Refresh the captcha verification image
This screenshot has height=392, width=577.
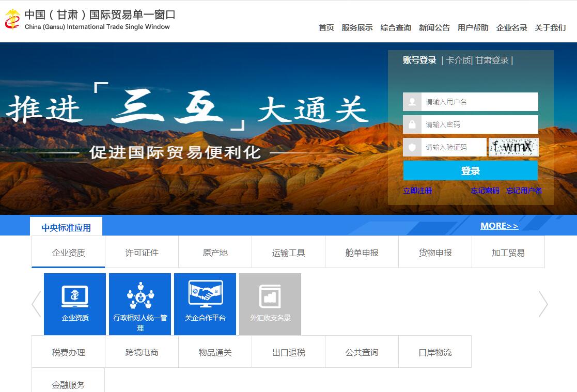(513, 147)
